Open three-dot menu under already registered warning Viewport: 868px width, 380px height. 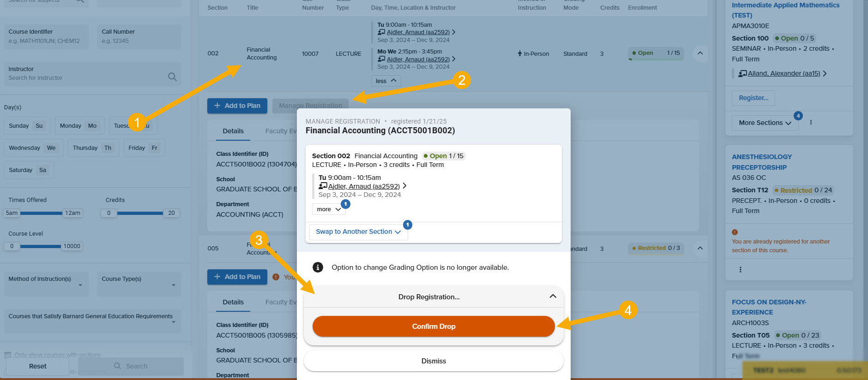(x=740, y=270)
